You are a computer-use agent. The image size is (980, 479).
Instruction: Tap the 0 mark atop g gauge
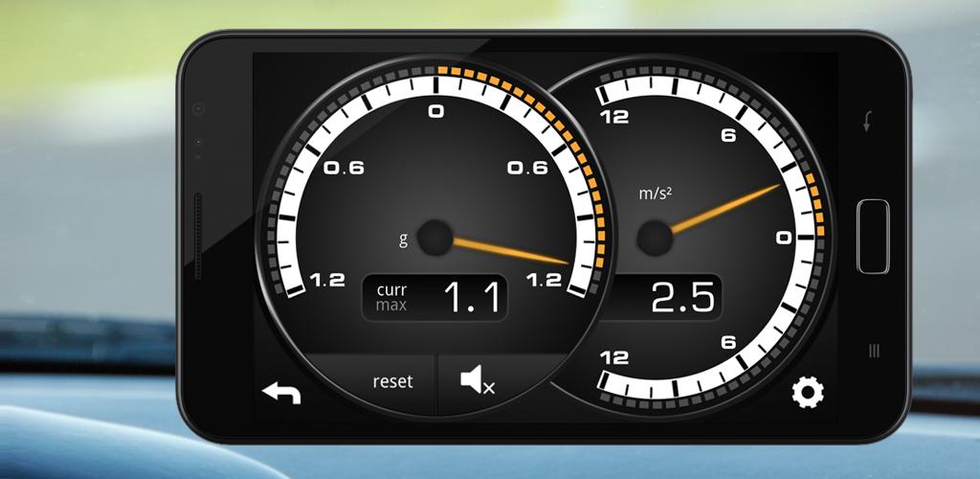point(435,112)
